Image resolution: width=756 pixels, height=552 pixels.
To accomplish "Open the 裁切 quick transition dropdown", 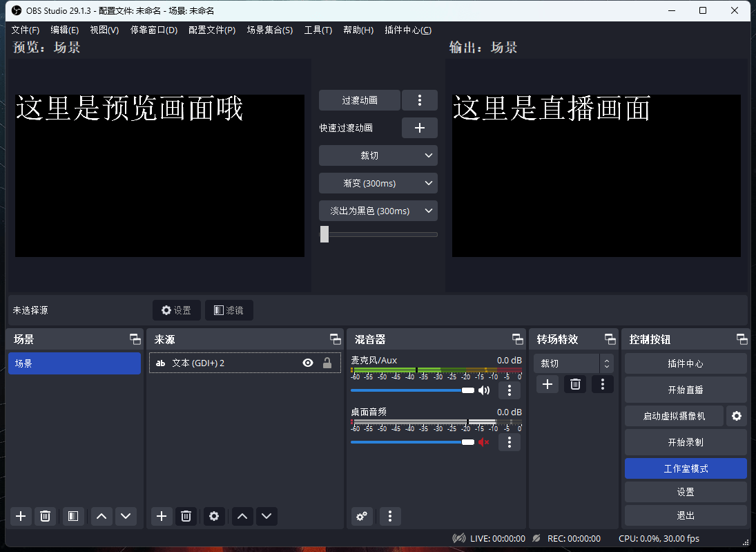I will [378, 155].
